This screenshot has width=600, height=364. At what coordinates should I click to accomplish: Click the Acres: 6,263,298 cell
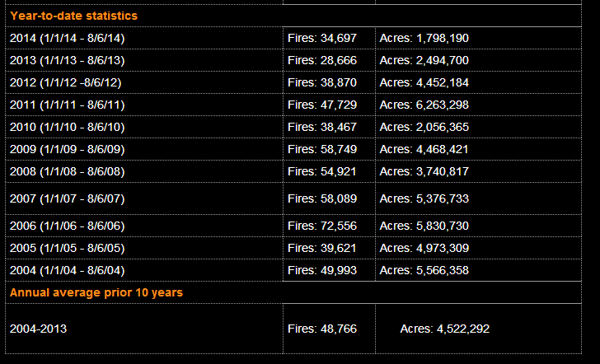[424, 105]
